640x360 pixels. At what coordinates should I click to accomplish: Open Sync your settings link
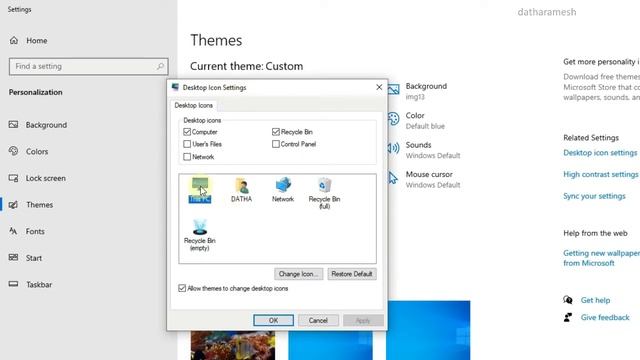[x=594, y=196]
